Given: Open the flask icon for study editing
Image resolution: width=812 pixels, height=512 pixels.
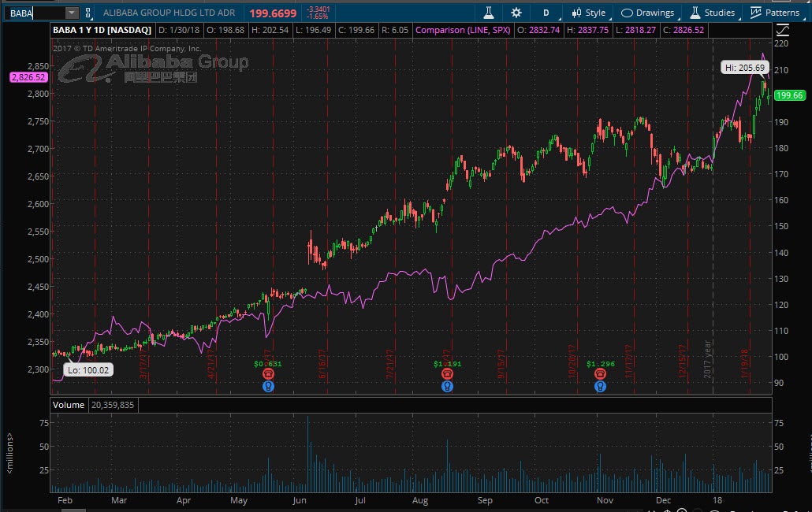Looking at the screenshot, I should point(488,13).
